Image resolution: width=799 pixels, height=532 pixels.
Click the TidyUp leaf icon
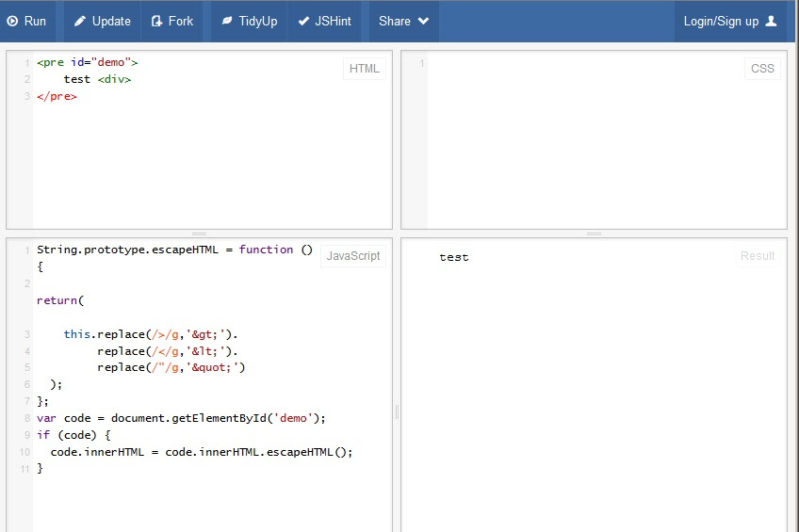(x=227, y=21)
